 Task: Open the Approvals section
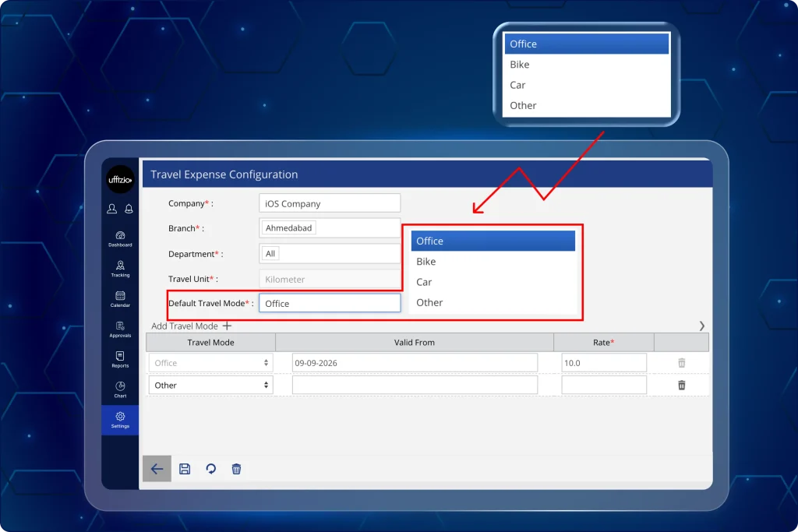click(120, 329)
